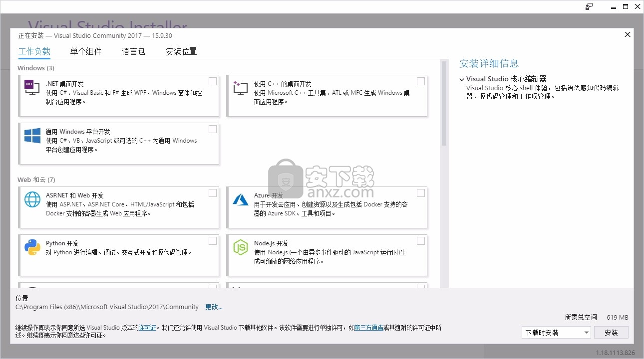The image size is (644, 359).
Task: Click the 安装 button
Action: click(x=611, y=333)
